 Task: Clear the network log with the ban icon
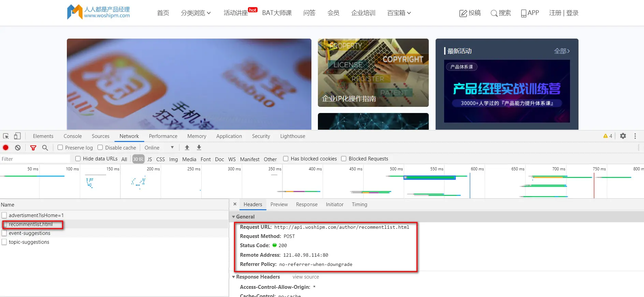18,147
